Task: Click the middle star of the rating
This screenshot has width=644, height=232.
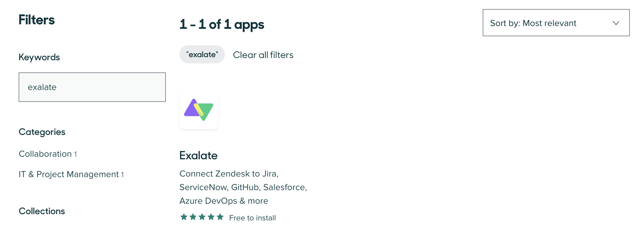Action: tap(202, 217)
